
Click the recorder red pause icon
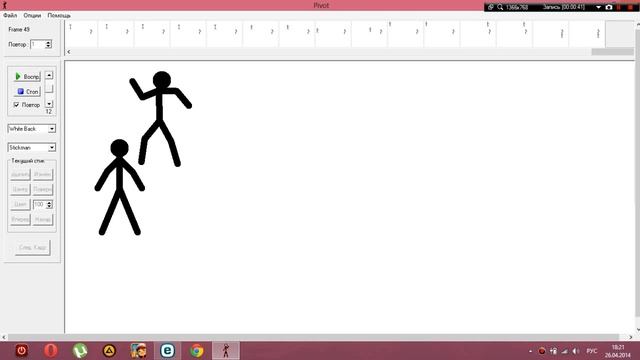tap(619, 7)
